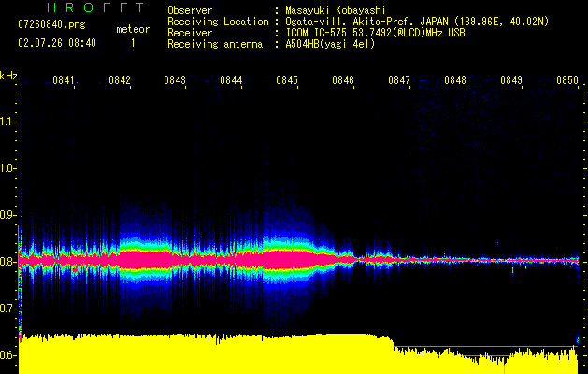Click the 0.7 kHz axis label
Image resolution: width=588 pixels, height=374 pixels.
7,309
